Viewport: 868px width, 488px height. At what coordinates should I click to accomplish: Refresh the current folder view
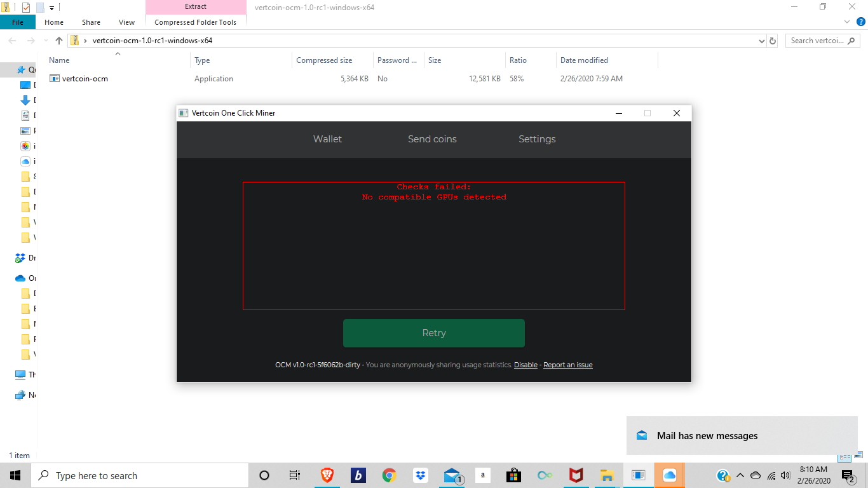773,41
